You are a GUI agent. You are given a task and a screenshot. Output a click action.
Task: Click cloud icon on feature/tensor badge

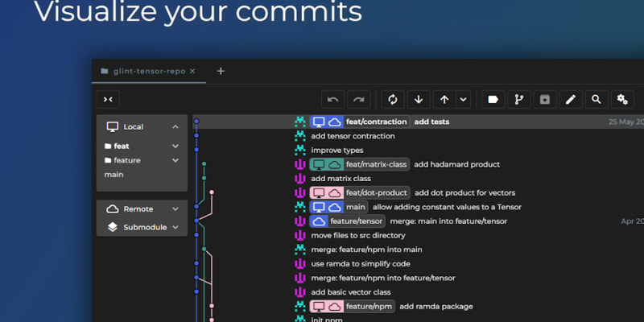(319, 221)
